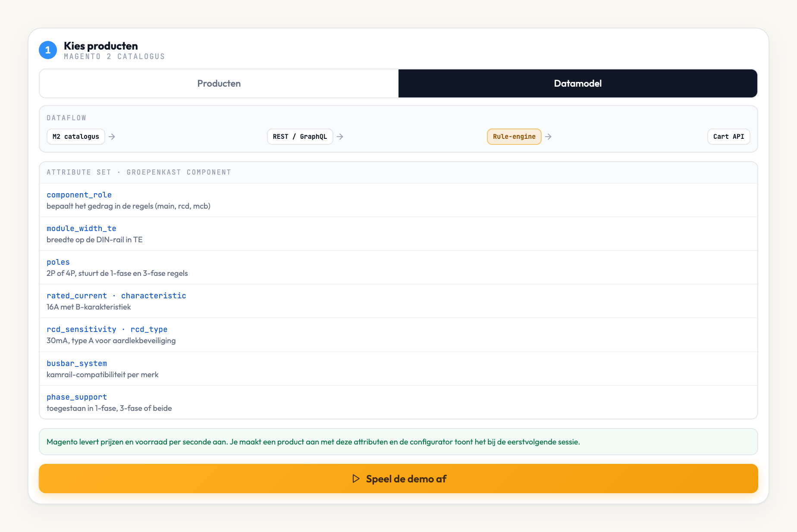The width and height of the screenshot is (797, 532).
Task: Click the Speel de demo af button
Action: pos(398,479)
